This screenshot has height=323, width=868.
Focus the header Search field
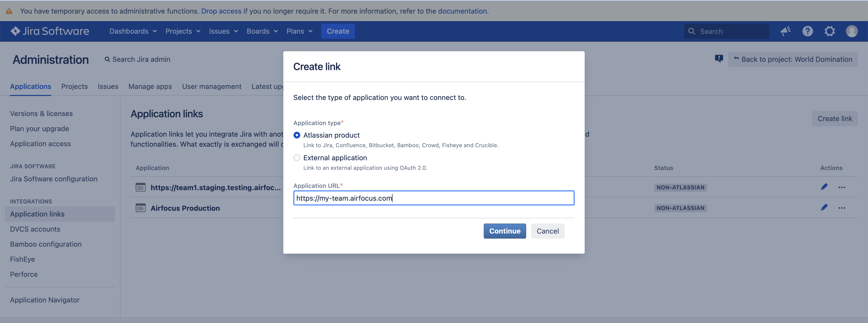pyautogui.click(x=727, y=31)
